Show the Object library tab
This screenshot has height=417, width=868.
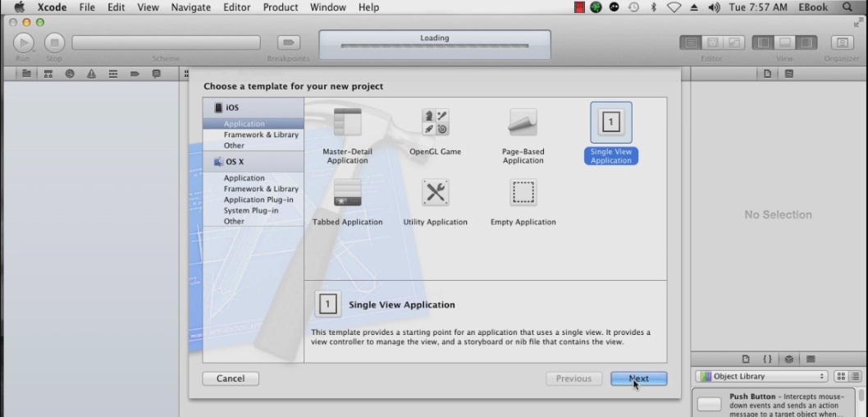coord(789,359)
